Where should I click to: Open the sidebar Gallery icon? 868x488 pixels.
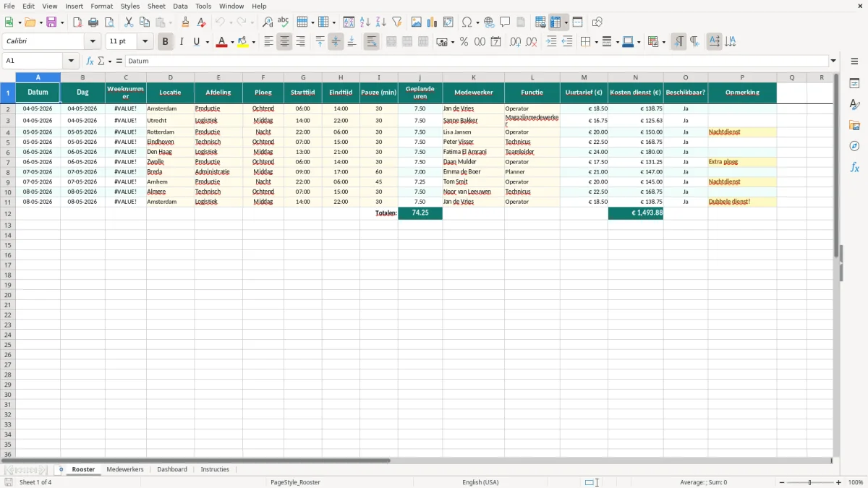pos(854,125)
